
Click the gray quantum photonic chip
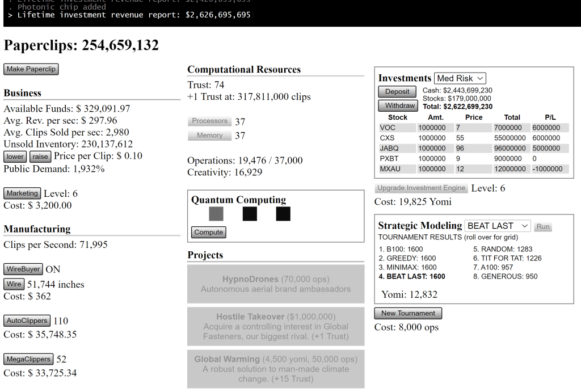tap(216, 214)
